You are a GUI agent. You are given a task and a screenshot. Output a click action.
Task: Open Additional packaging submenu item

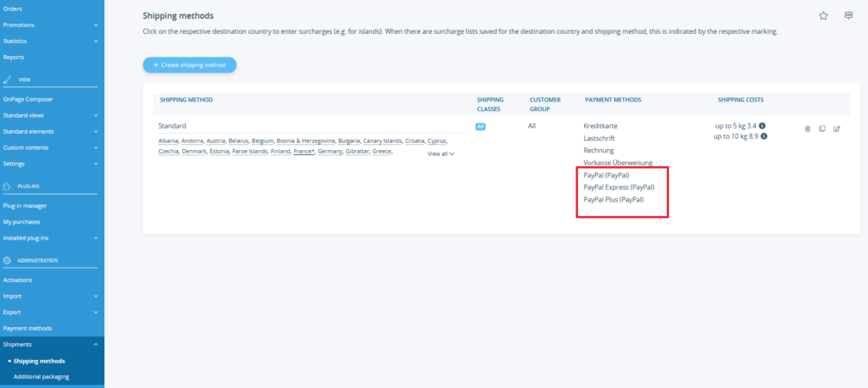click(x=42, y=377)
